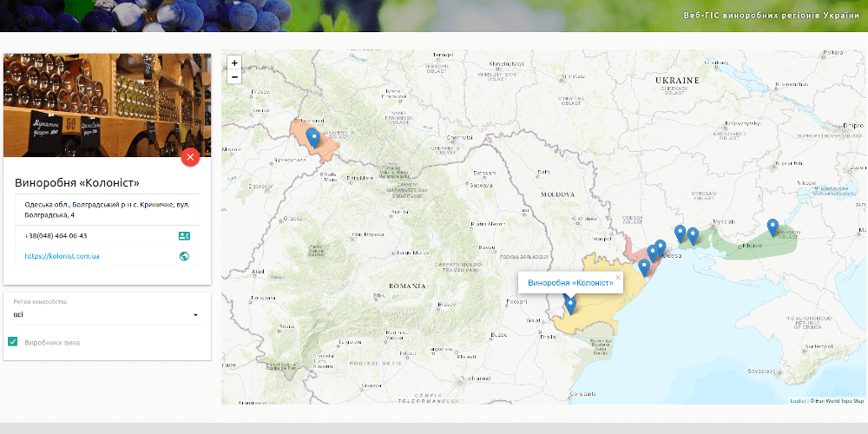Click card heading 'Виноробня «Колоніст»'
The image size is (868, 434).
77,182
